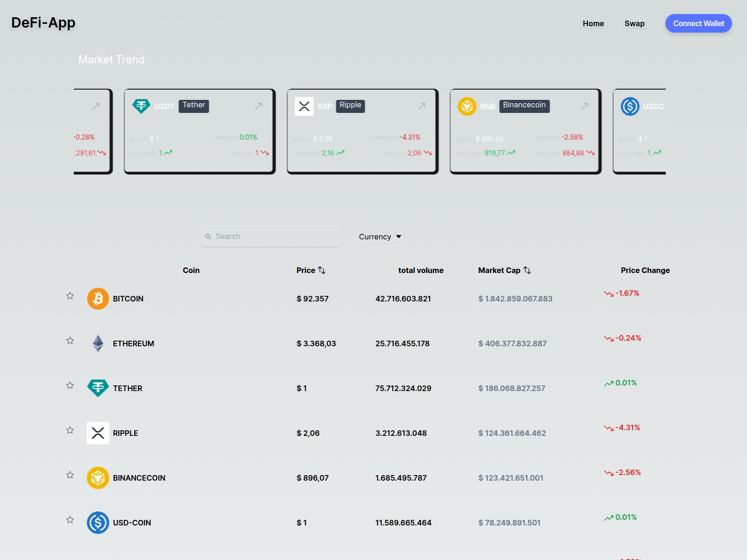Click Bitcoin price $ 92.357
Screen dimensions: 747x560
[313, 299]
